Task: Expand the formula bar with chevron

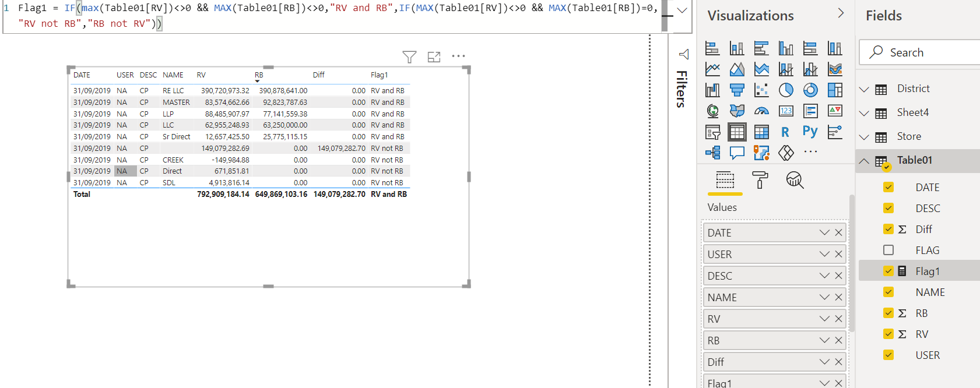Action: click(x=682, y=10)
